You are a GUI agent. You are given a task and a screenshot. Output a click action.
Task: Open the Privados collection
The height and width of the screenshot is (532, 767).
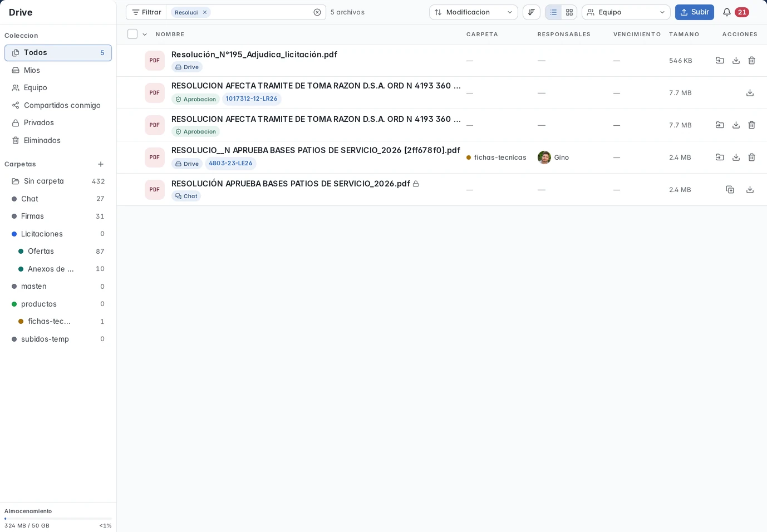tap(58, 122)
